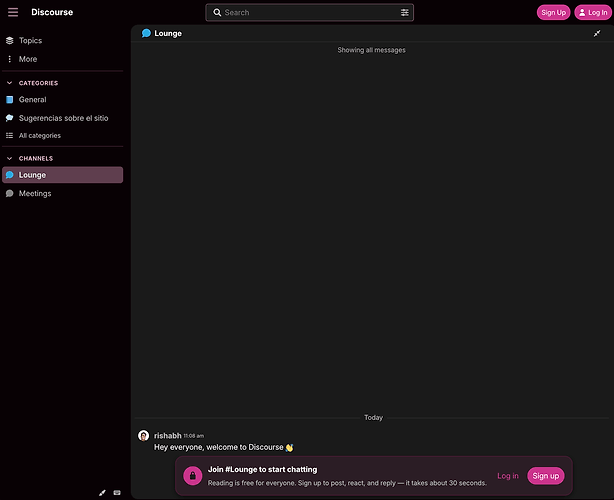Open the Discourse home title

[x=52, y=12]
